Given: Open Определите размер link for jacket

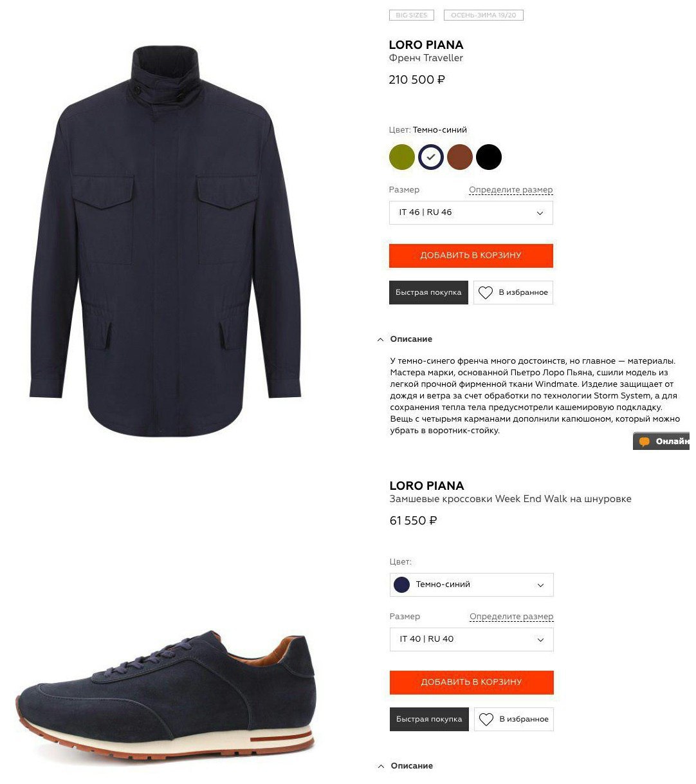Looking at the screenshot, I should [x=511, y=191].
